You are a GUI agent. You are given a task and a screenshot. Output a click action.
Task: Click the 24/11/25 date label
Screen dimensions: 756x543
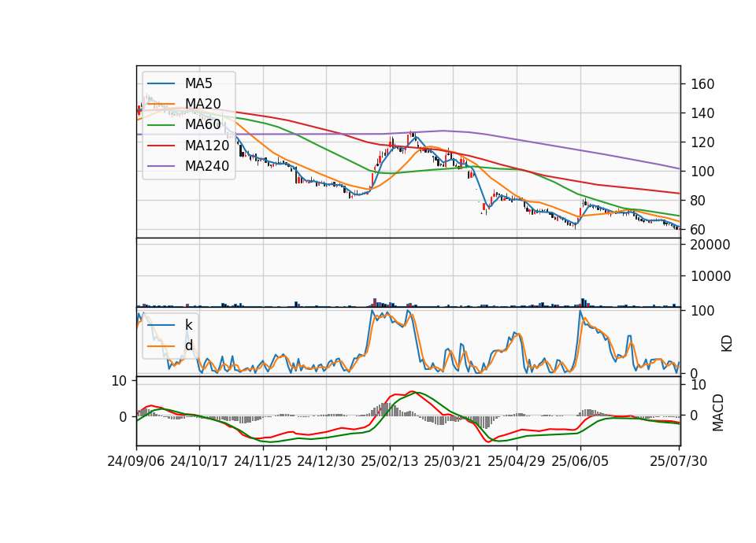pos(263,461)
